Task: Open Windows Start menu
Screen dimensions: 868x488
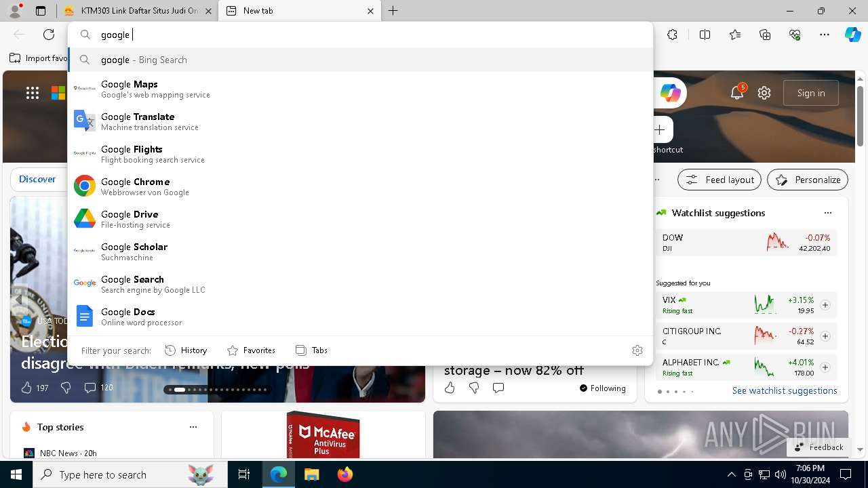Action: tap(16, 474)
